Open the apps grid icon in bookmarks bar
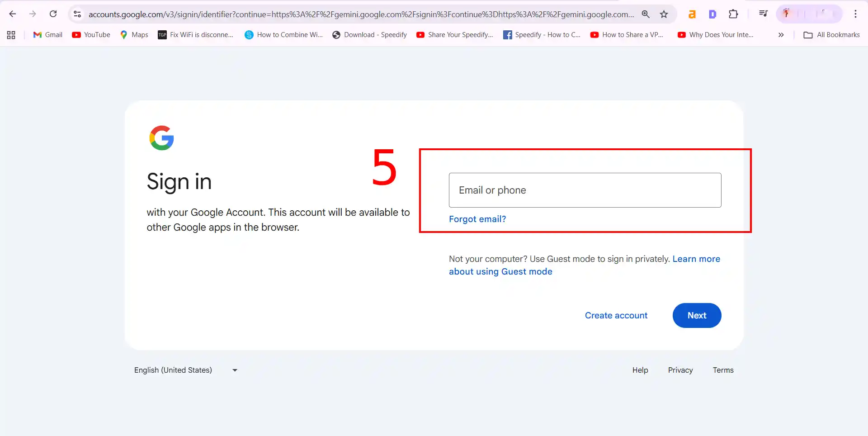The image size is (868, 436). tap(11, 35)
